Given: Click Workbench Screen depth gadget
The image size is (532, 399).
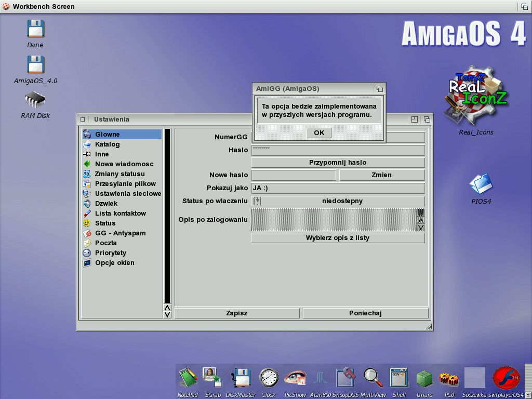Looking at the screenshot, I should click(x=525, y=6).
